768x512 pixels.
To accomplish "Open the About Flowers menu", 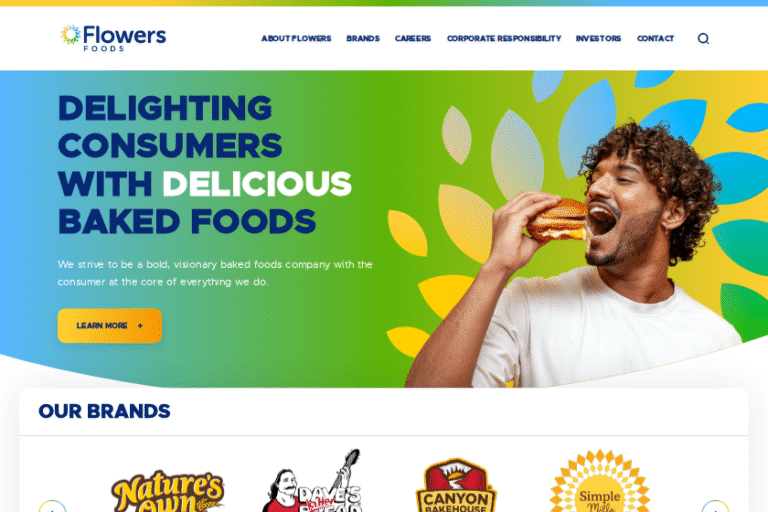I will (296, 38).
